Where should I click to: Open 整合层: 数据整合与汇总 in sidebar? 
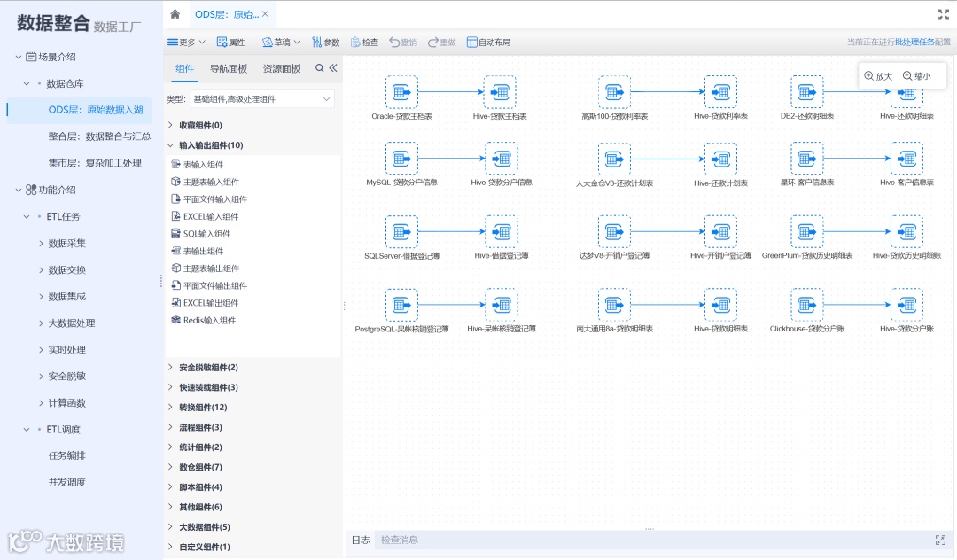[99, 136]
